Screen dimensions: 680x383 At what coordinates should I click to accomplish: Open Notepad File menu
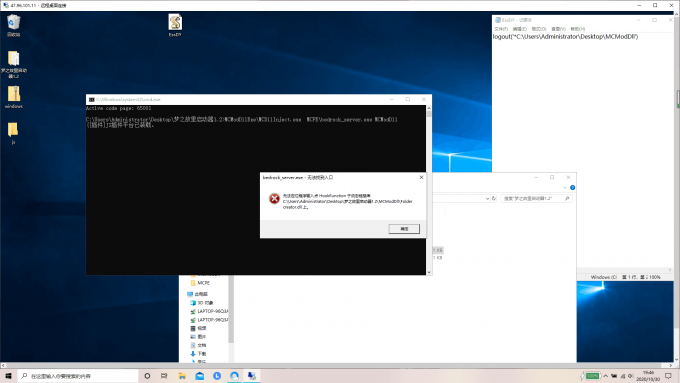click(500, 29)
